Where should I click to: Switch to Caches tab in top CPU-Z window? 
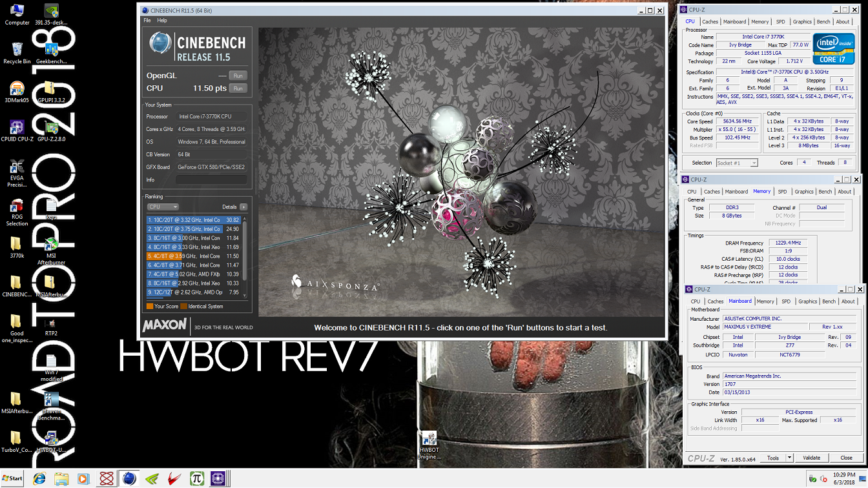(x=710, y=22)
